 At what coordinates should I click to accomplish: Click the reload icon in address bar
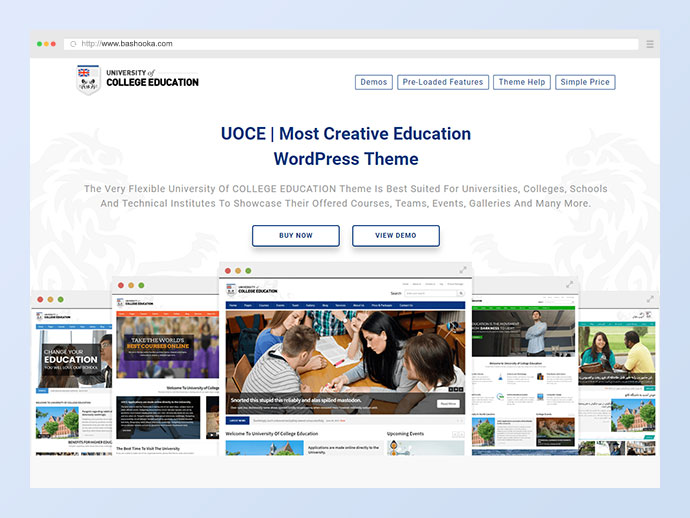tap(73, 44)
